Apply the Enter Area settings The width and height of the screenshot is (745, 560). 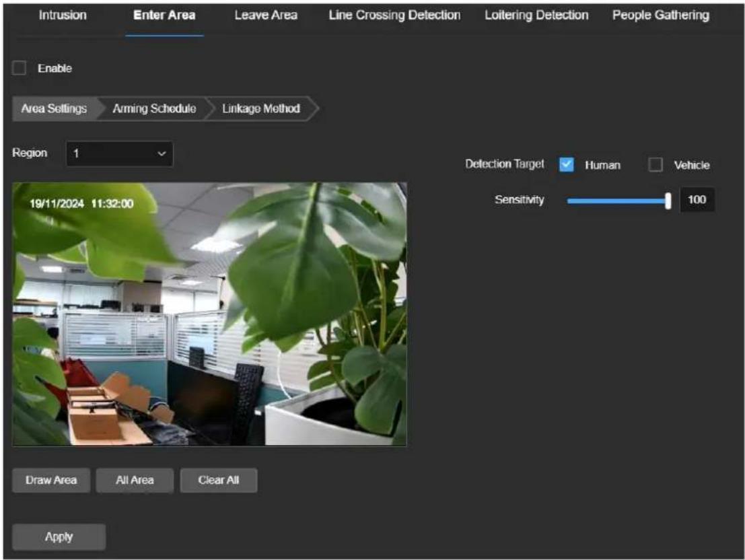pos(59,536)
